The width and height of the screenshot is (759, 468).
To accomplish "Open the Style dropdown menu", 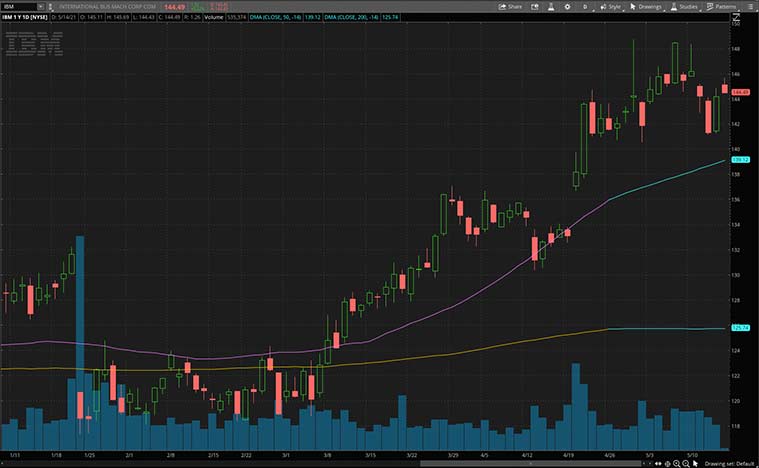I will 606,6.
